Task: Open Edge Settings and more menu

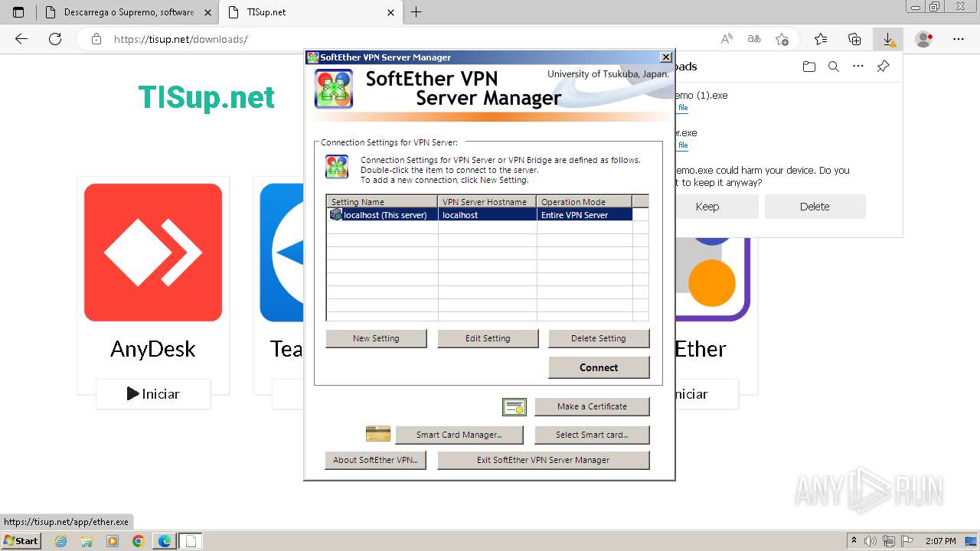Action: [x=959, y=39]
